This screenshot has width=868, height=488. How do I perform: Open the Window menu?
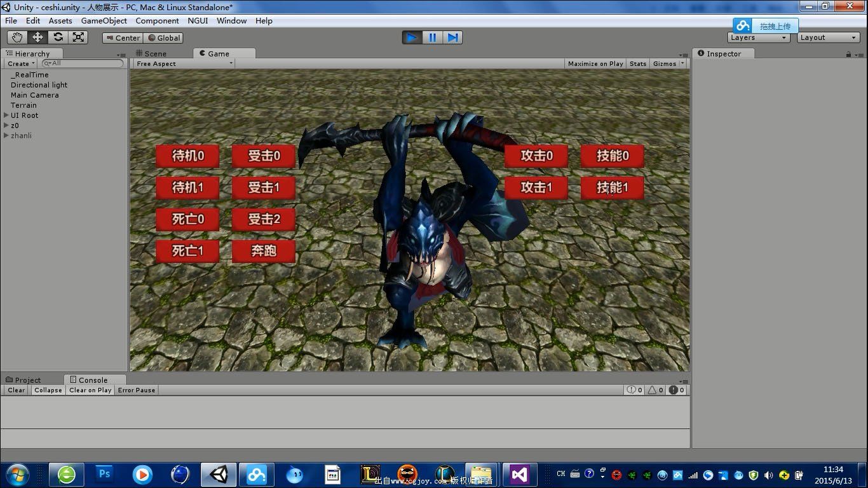(231, 20)
